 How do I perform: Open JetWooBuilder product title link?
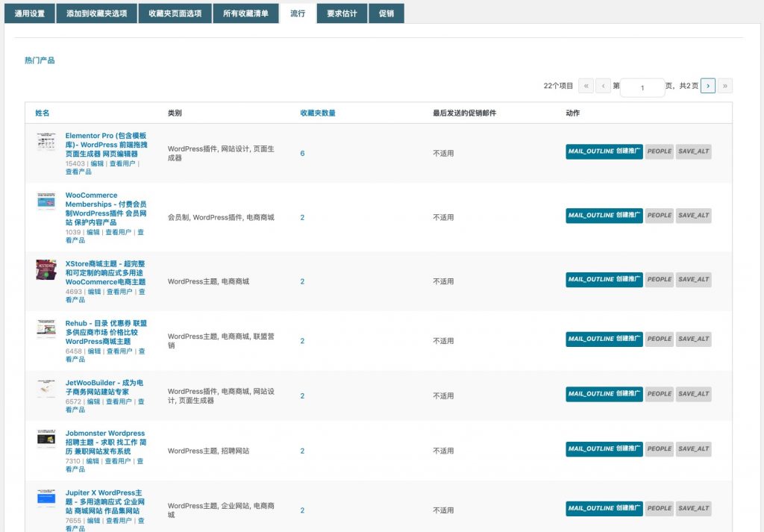104,387
